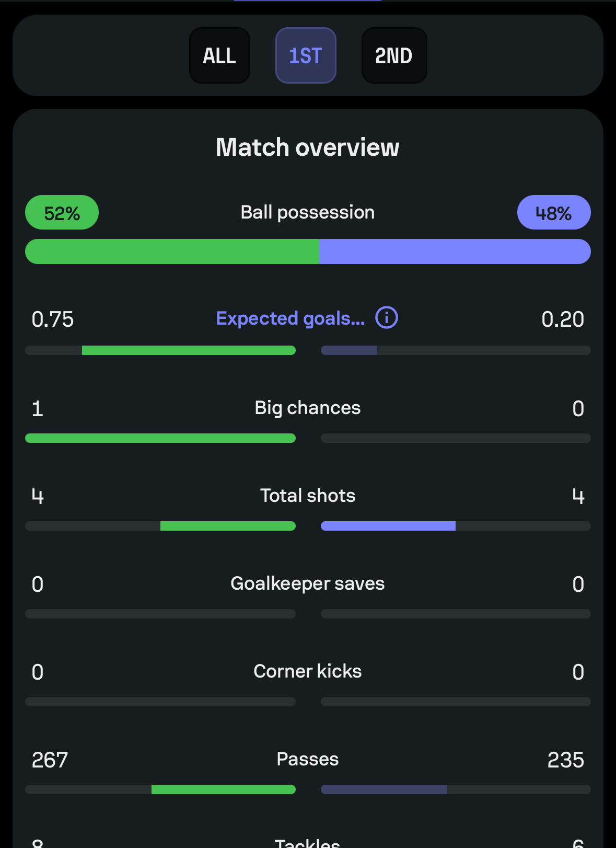The width and height of the screenshot is (616, 848).
Task: Click the 0.75 expected goals value
Action: [53, 319]
